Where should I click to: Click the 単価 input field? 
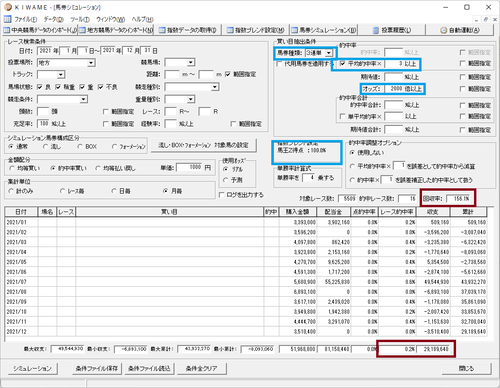pos(189,167)
